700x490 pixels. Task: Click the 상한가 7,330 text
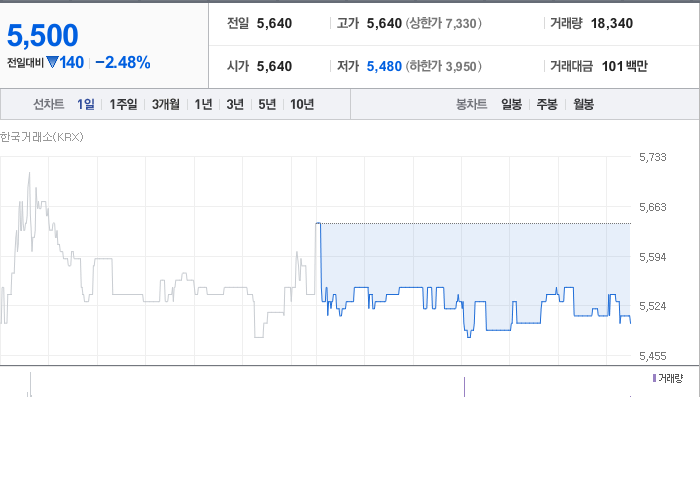click(444, 23)
